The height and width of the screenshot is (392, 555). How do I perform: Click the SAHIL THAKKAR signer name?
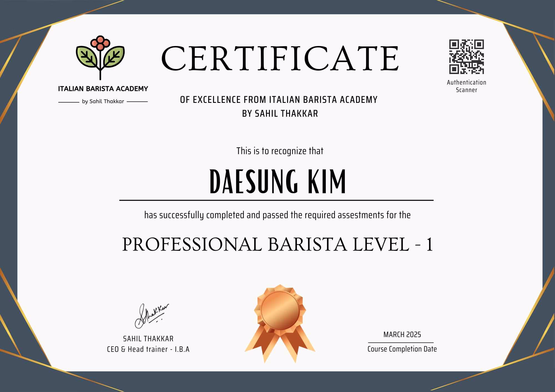148,339
